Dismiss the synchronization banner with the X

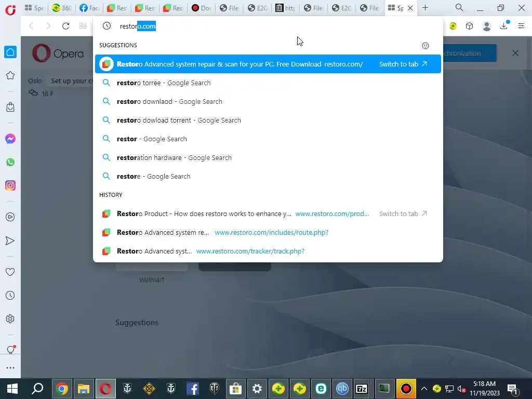(x=515, y=53)
